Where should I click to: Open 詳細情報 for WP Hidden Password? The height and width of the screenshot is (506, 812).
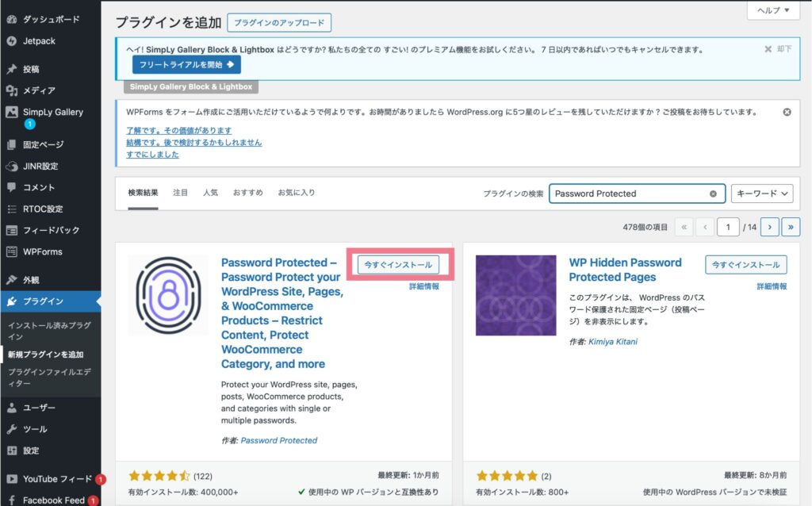pyautogui.click(x=772, y=286)
